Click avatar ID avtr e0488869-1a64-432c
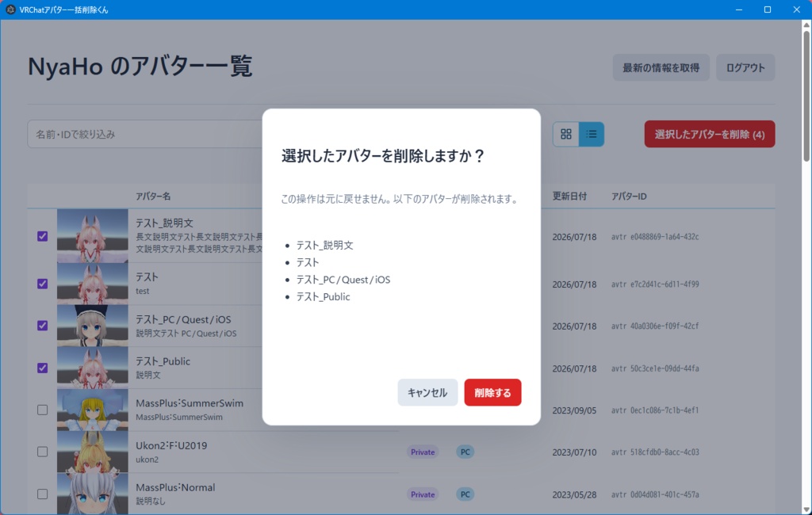 click(655, 237)
